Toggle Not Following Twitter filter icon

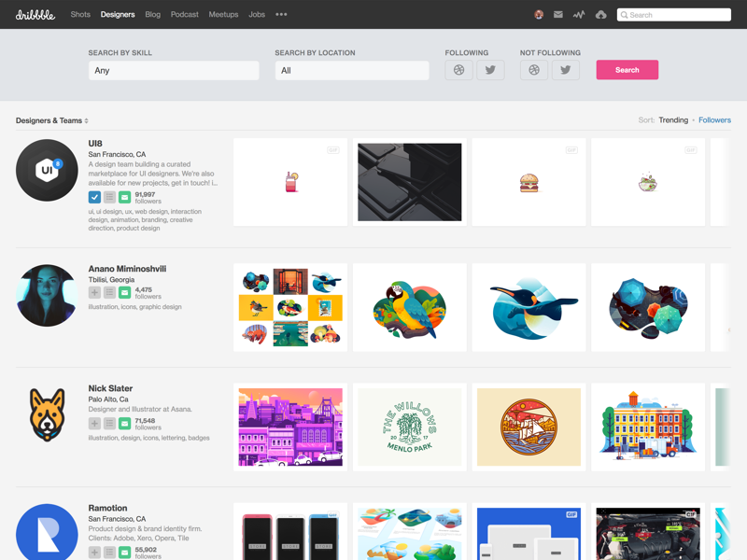click(566, 70)
